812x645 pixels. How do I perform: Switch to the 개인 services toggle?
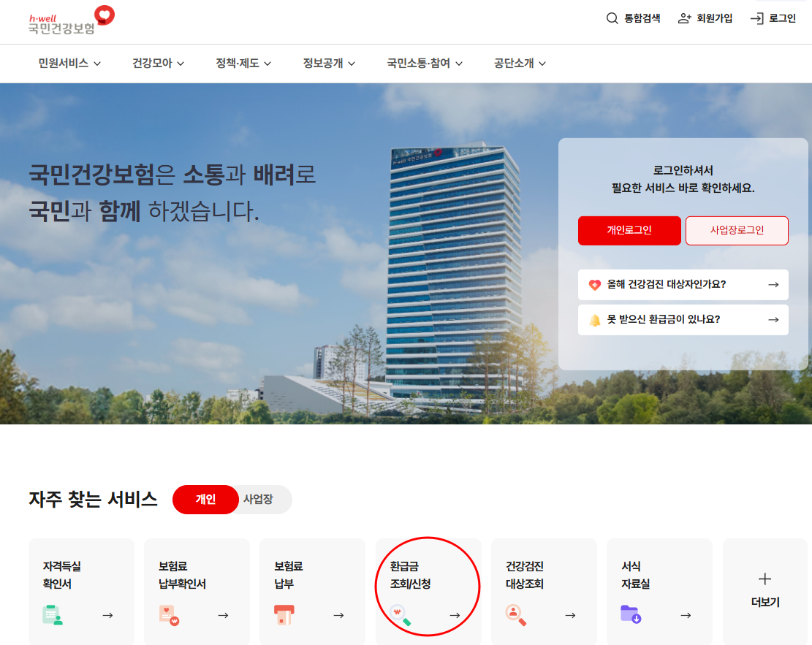pos(205,500)
